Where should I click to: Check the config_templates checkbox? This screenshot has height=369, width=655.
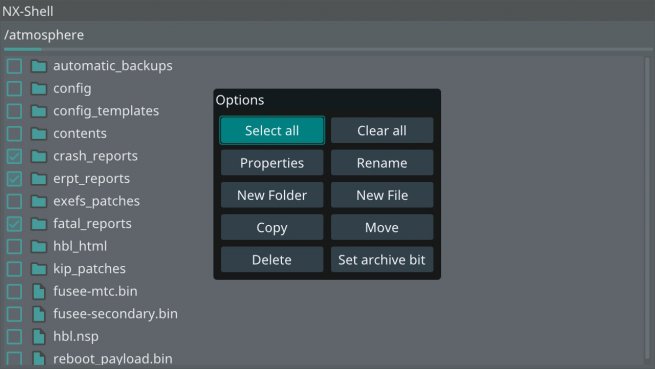14,111
